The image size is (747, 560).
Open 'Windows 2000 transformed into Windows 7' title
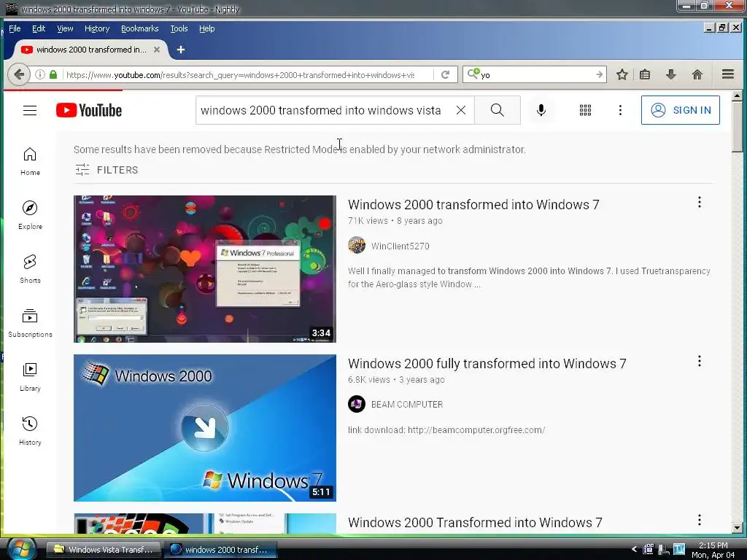click(x=473, y=205)
